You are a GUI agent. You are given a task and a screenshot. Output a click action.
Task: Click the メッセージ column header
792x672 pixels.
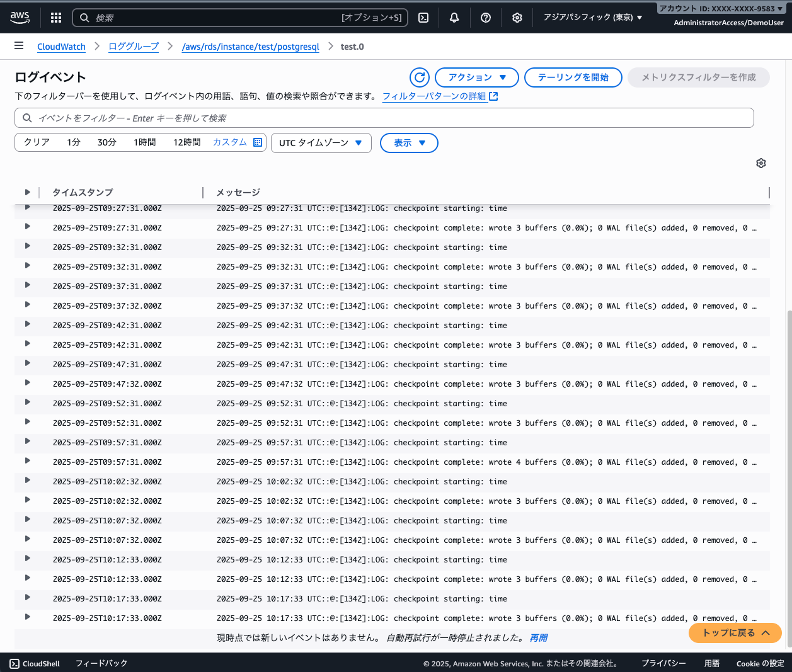(238, 192)
